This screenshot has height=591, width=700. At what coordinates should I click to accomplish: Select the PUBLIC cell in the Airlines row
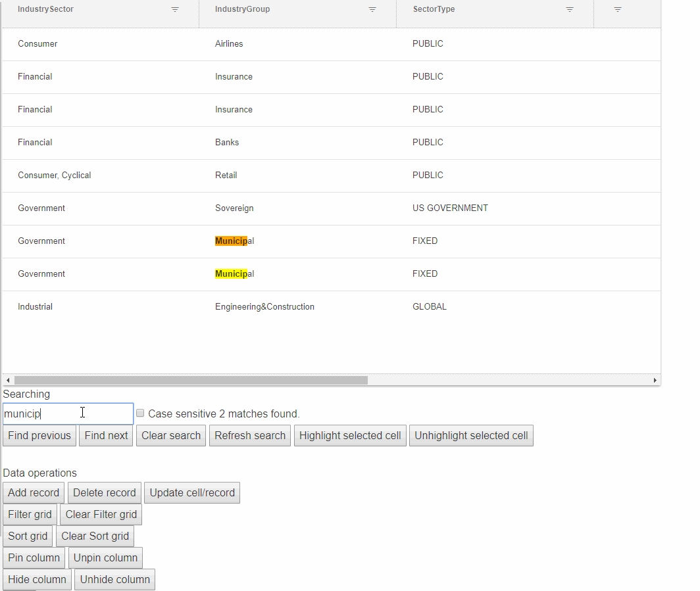tap(495, 44)
